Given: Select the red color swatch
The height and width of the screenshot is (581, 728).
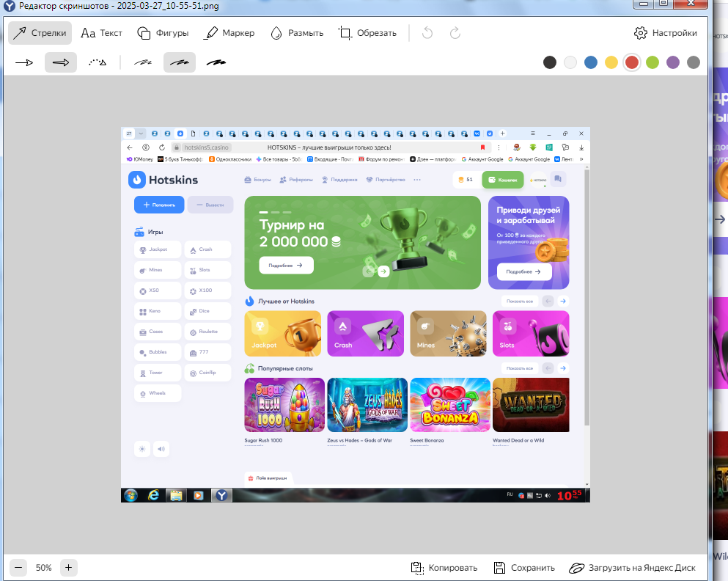Looking at the screenshot, I should coord(632,62).
